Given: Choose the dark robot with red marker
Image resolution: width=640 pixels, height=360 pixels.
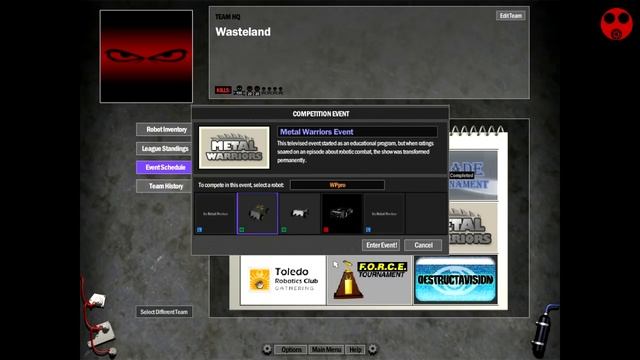Looking at the screenshot, I should point(342,213).
